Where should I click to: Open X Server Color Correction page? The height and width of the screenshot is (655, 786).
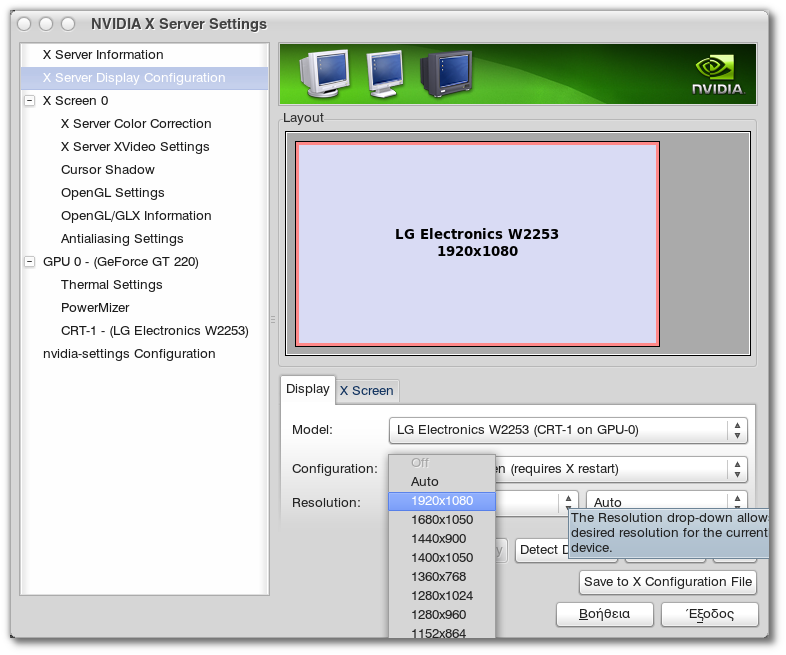[136, 124]
